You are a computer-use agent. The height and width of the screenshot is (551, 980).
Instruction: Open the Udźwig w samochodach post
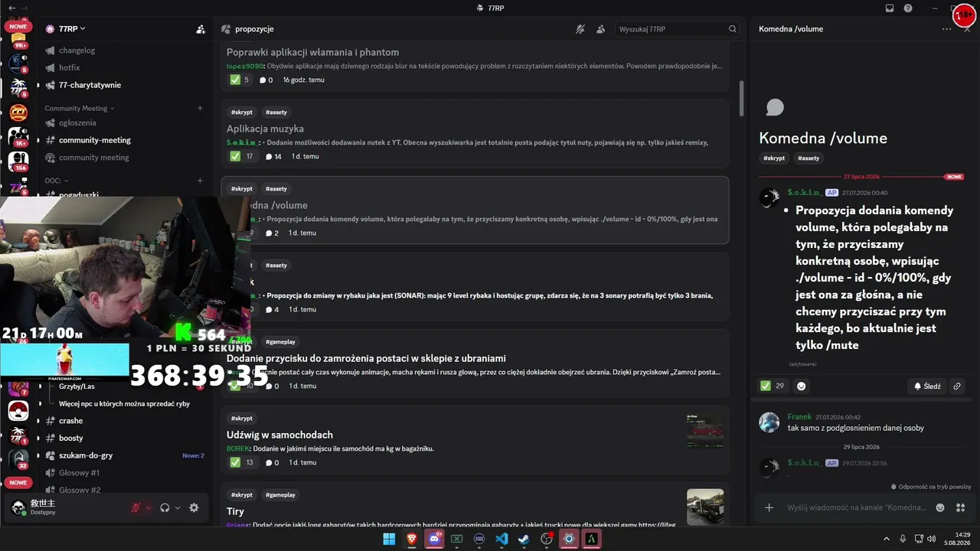point(475,440)
